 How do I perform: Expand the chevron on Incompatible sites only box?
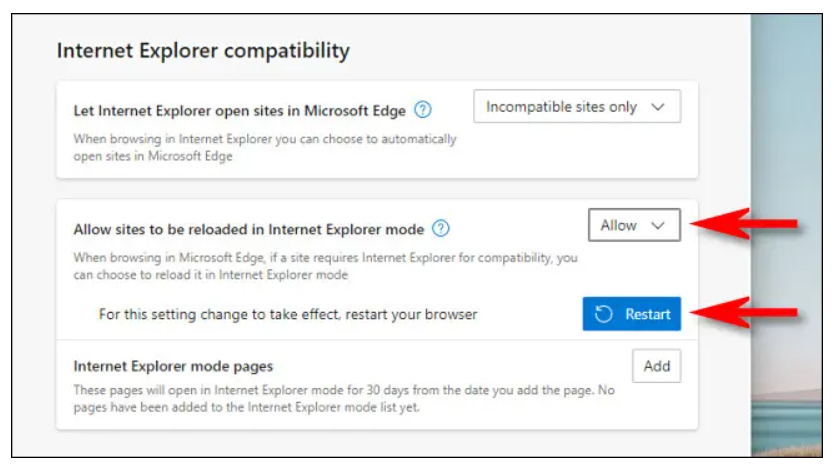[657, 107]
